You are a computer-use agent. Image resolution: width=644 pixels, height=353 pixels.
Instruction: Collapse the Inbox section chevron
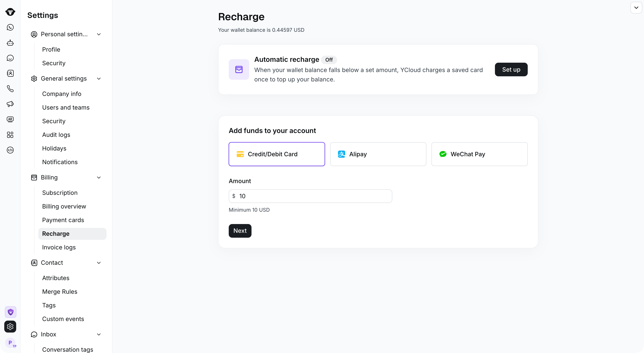coord(99,334)
